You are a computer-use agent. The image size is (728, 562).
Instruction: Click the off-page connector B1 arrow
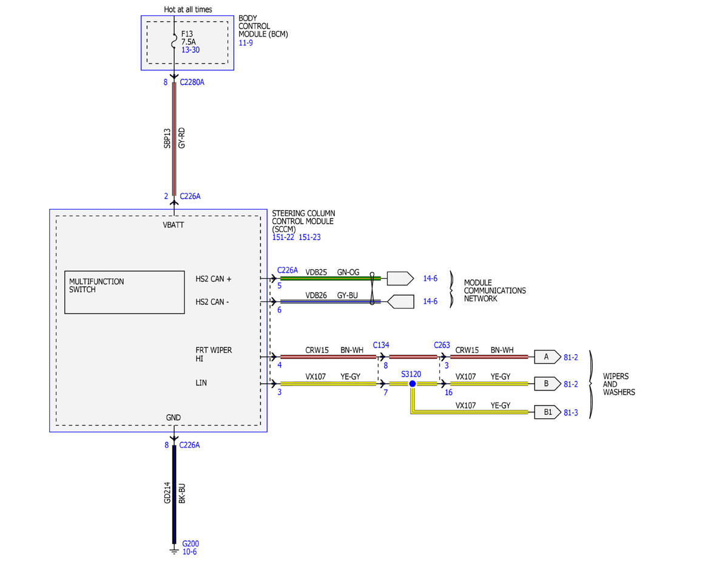pyautogui.click(x=547, y=413)
